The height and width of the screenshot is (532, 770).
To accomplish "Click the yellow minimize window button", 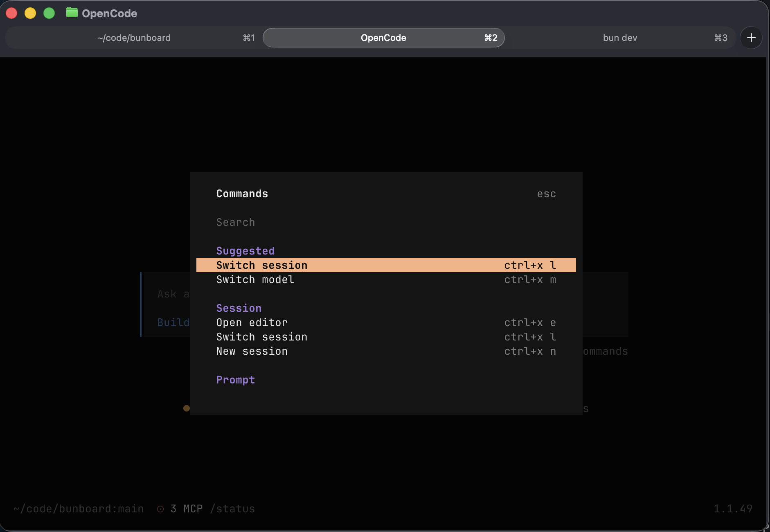I will pos(30,13).
